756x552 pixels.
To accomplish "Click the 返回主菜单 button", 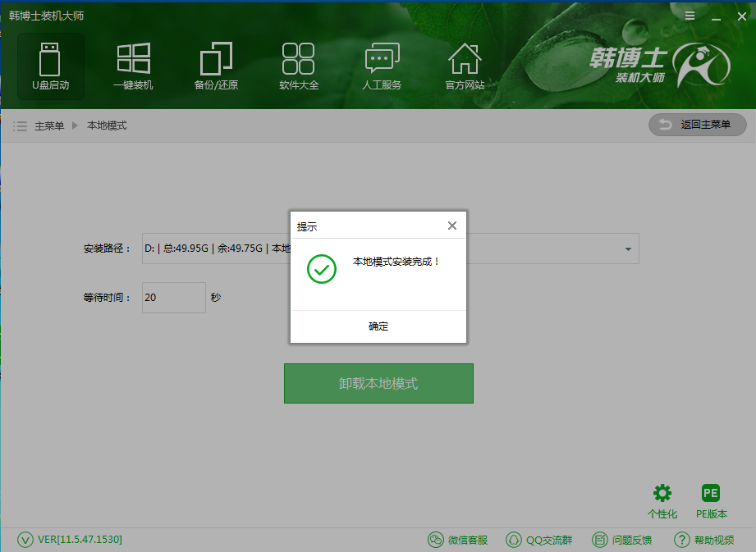I will coord(697,125).
